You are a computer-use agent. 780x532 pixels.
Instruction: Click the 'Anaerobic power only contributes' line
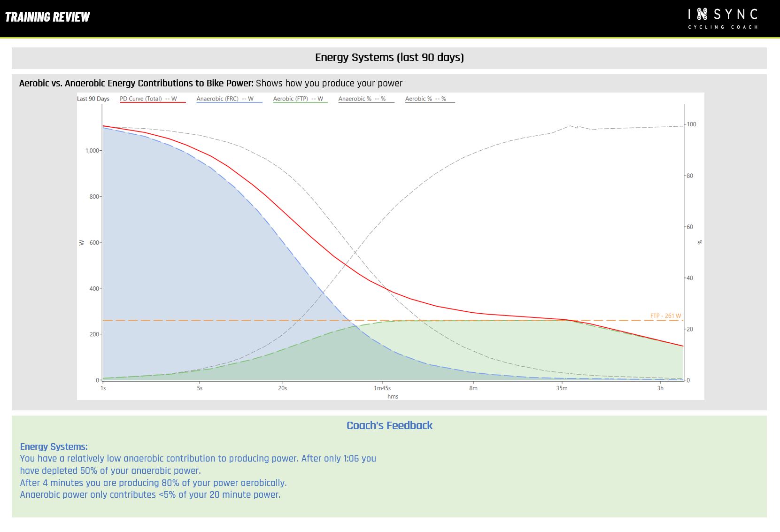click(150, 494)
